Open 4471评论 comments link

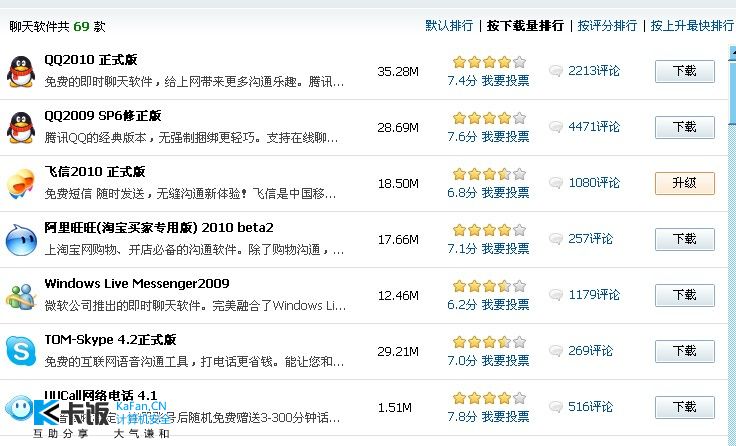point(594,127)
